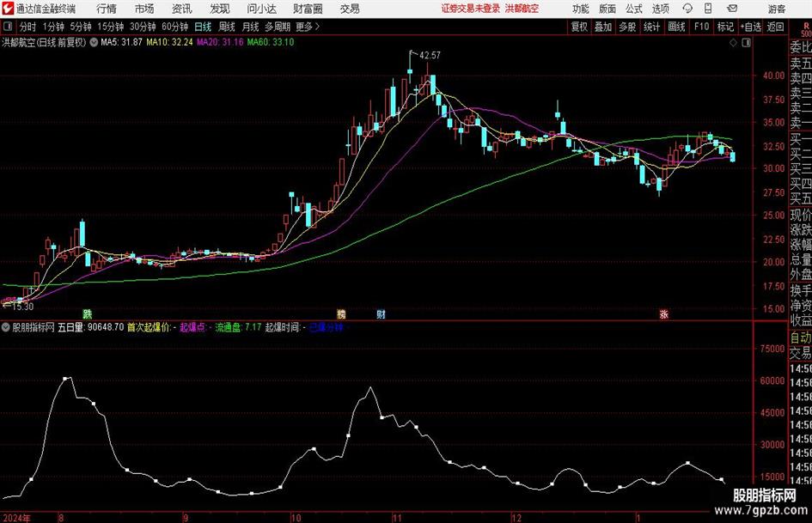Viewport: 812px width, 523px height.
Task: Click the 75000 volume axis label
Action: pos(773,349)
